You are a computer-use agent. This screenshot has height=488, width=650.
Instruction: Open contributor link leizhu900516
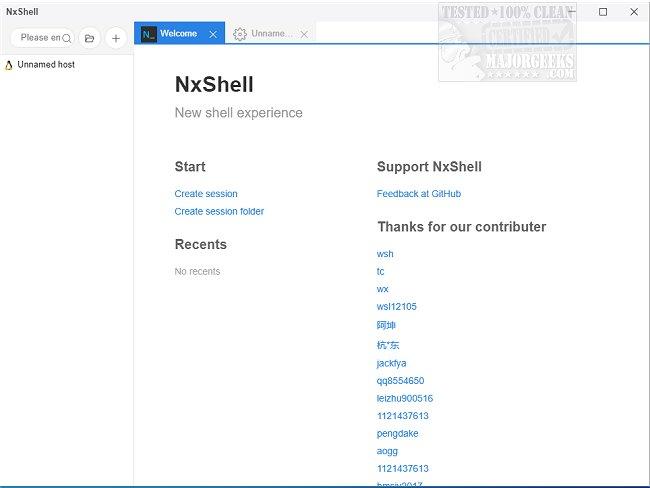405,399
